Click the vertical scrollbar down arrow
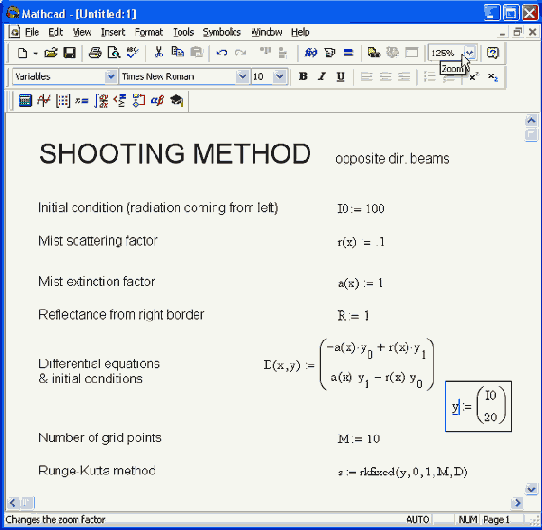 pos(531,489)
